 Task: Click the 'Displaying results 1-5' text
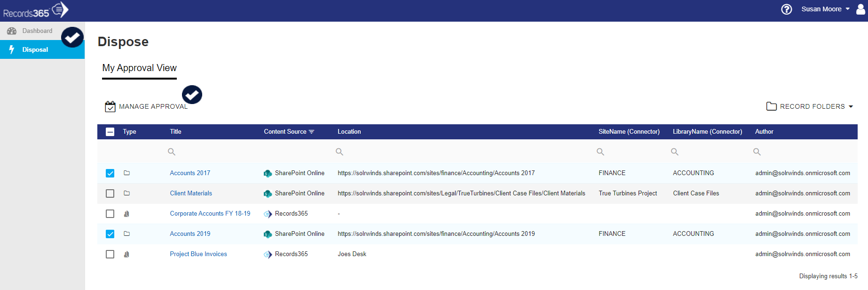(x=828, y=276)
